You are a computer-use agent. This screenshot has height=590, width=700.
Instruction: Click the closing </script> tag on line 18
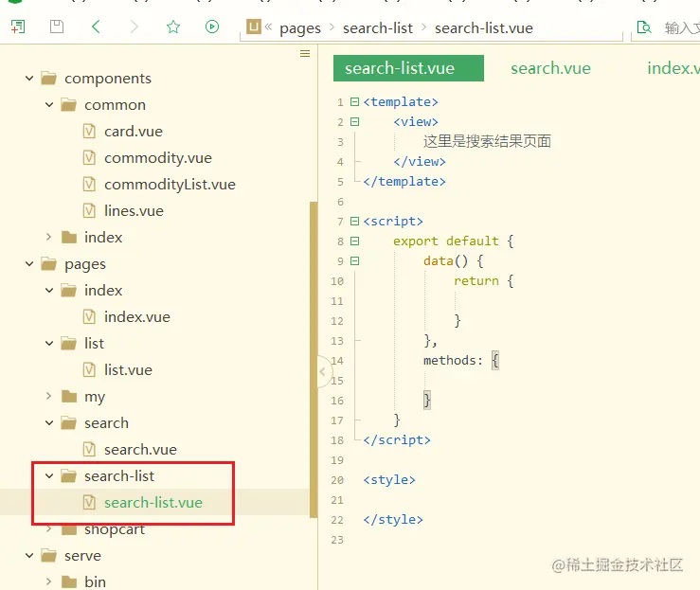[x=397, y=440]
